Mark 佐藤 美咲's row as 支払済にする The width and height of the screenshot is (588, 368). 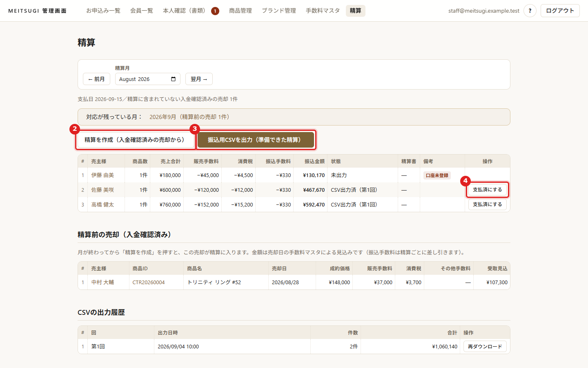[x=487, y=190]
